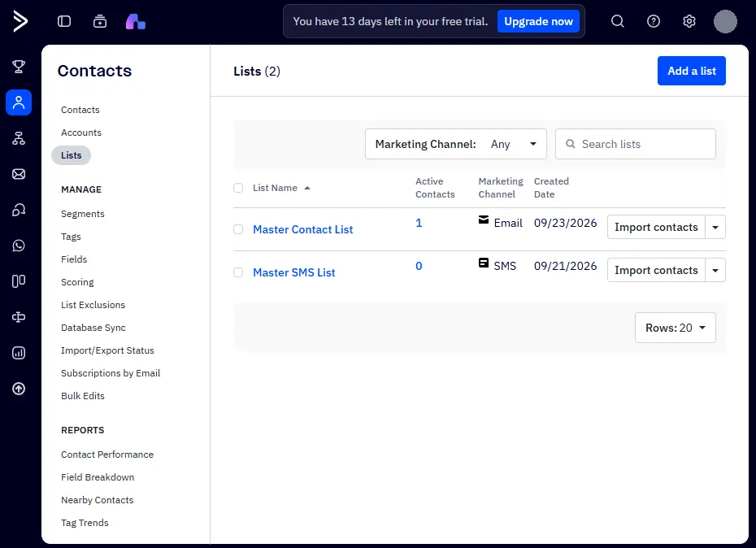Import contacts into Master Contact List
The width and height of the screenshot is (756, 548).
pyautogui.click(x=656, y=227)
